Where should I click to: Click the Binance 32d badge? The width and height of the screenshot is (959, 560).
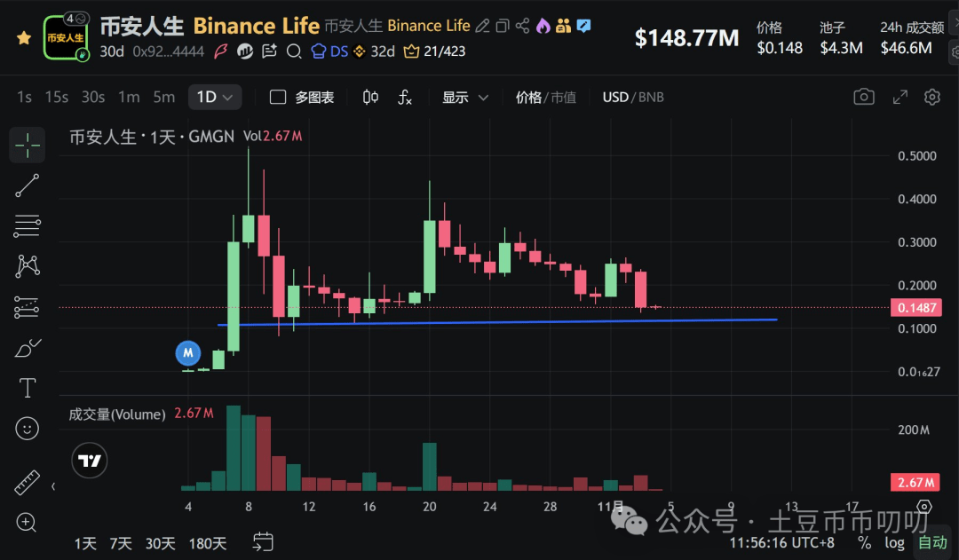coord(375,51)
